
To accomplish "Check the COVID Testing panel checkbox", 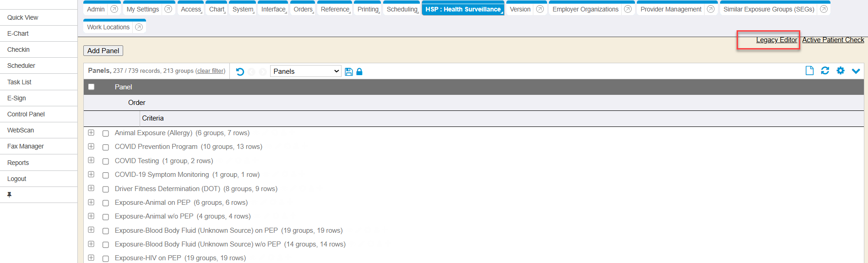I will coord(106,161).
